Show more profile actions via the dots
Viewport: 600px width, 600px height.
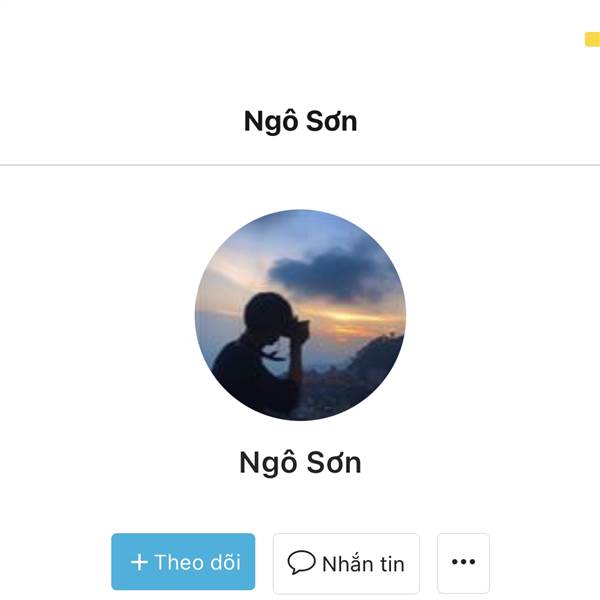[463, 562]
